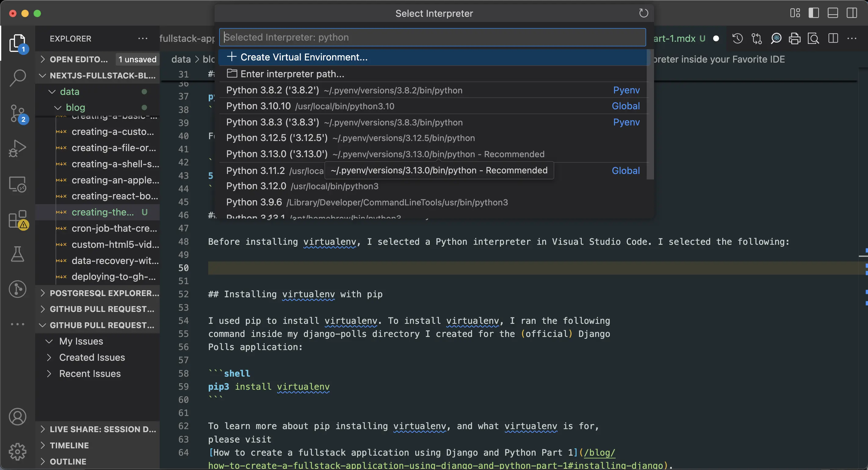Open changes compare icon in editor toolbar
Viewport: 868px width, 470px height.
click(x=757, y=38)
